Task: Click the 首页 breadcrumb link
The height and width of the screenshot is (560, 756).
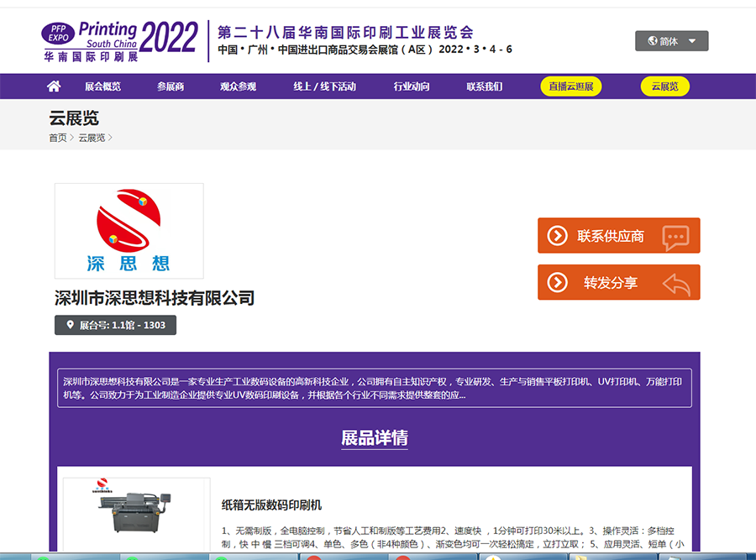Action: click(x=57, y=138)
